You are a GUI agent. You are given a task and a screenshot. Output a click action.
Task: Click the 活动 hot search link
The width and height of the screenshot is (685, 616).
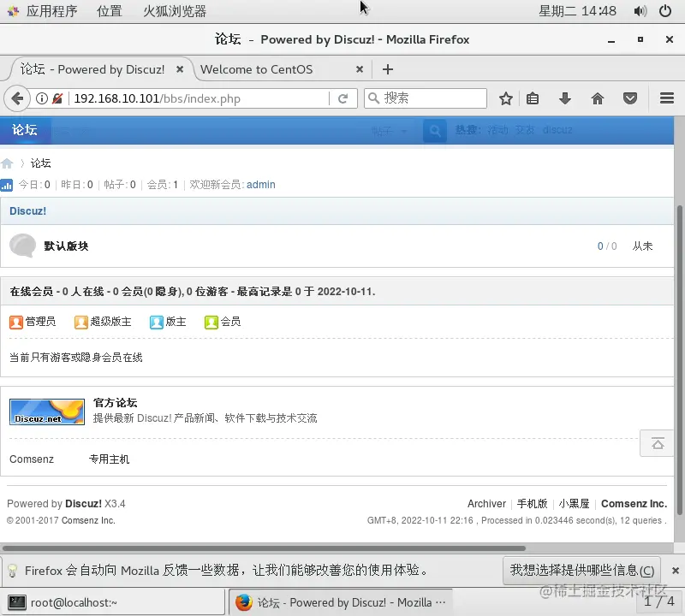pos(497,130)
